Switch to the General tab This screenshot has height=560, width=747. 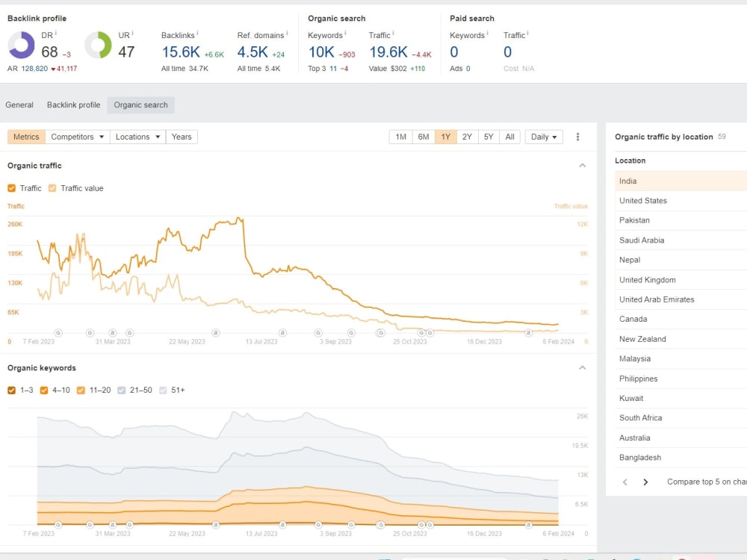click(19, 105)
